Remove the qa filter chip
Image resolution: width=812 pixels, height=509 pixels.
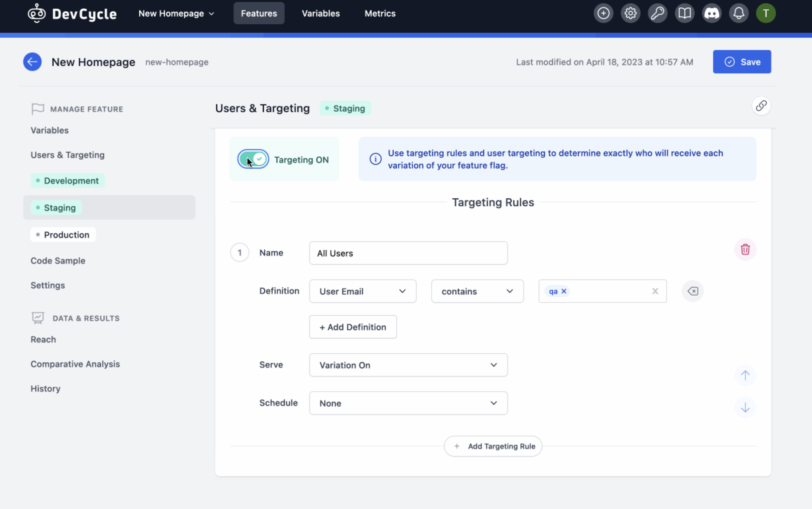tap(564, 291)
